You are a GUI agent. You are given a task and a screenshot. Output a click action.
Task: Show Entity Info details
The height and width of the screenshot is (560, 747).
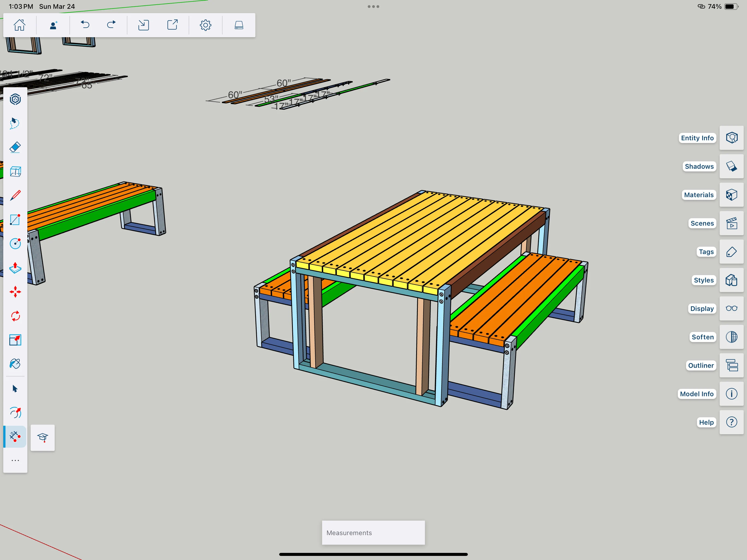(x=731, y=138)
